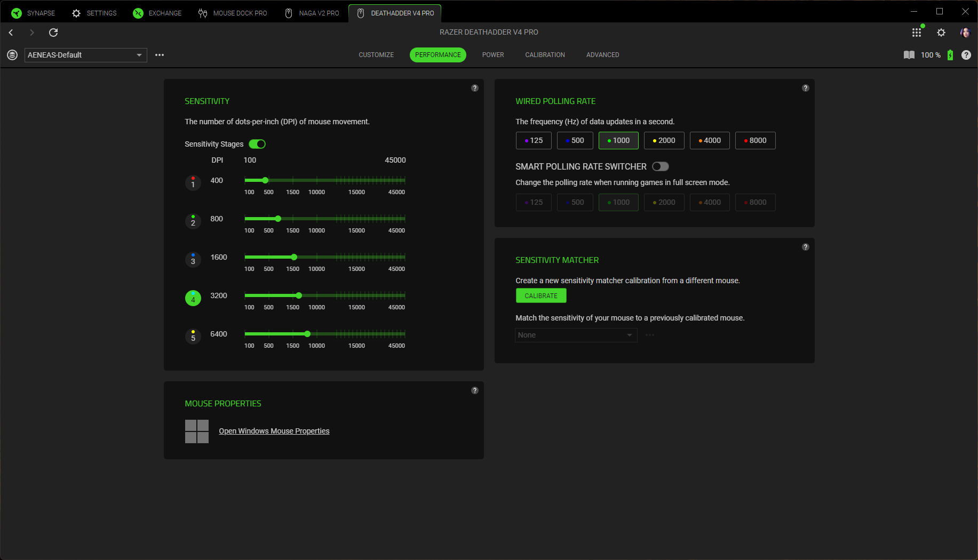Click the Calibrate button
978x560 pixels.
(x=541, y=295)
